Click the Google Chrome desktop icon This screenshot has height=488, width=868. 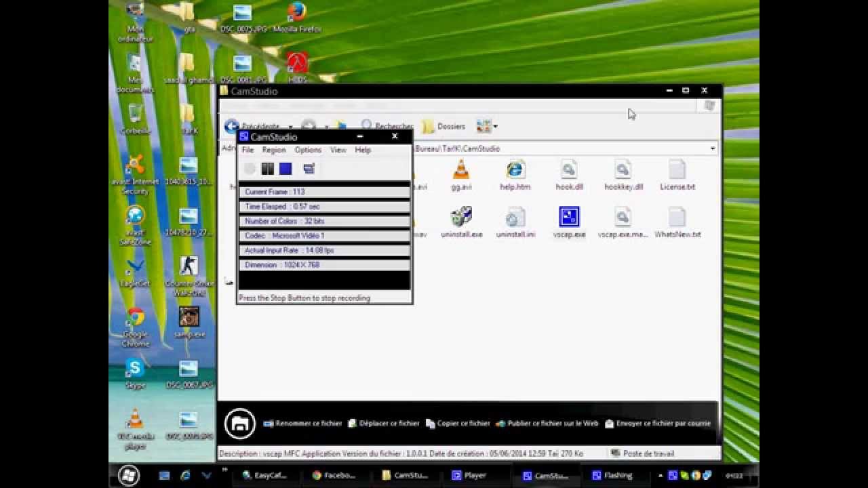(x=136, y=327)
